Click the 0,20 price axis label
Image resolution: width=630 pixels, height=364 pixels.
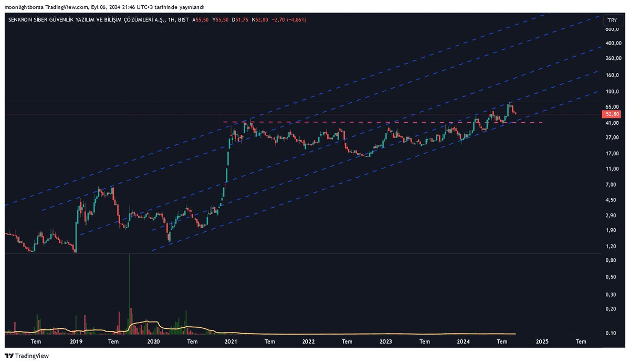[610, 308]
